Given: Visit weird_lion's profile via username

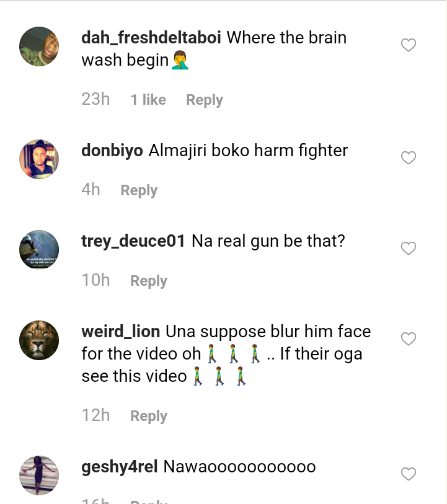Looking at the screenshot, I should [121, 332].
